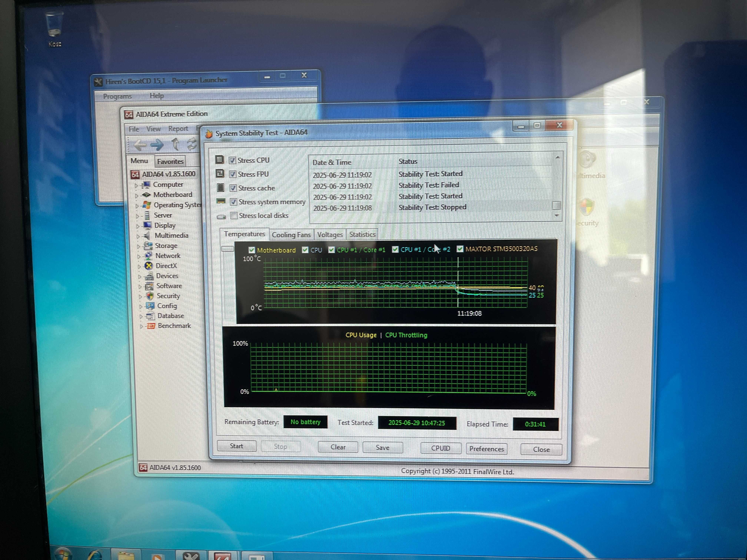Toggle the Stress FPU checkbox

tap(233, 174)
